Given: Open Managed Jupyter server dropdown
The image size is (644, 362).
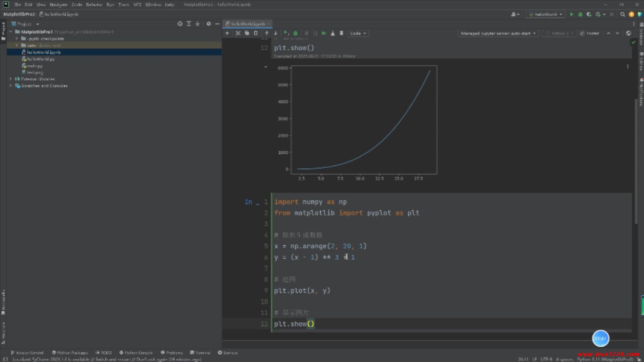Looking at the screenshot, I should (498, 33).
